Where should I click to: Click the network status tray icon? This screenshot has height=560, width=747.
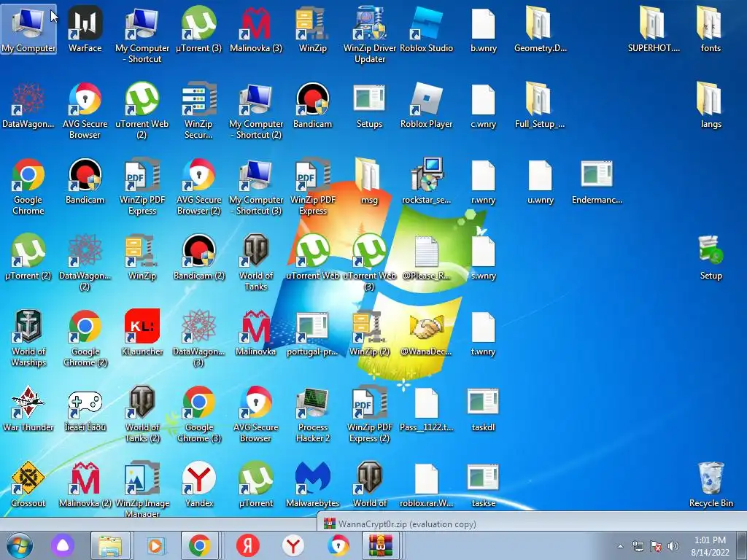[638, 546]
